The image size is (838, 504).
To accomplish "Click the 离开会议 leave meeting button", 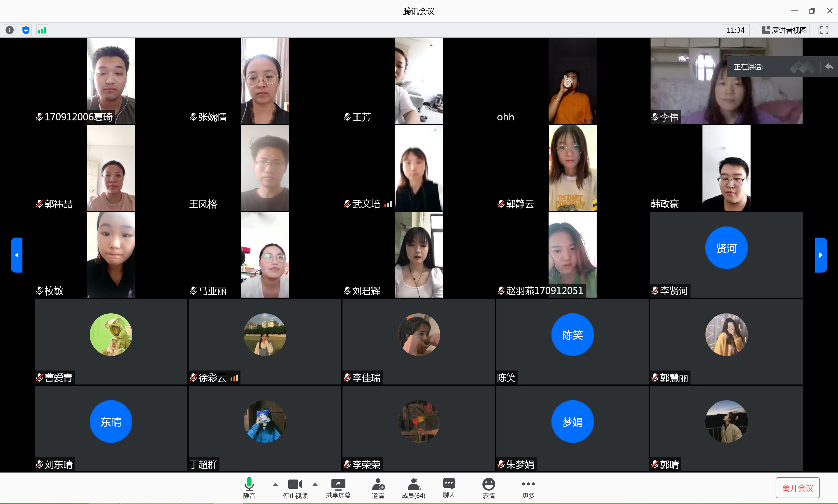I will pyautogui.click(x=797, y=488).
